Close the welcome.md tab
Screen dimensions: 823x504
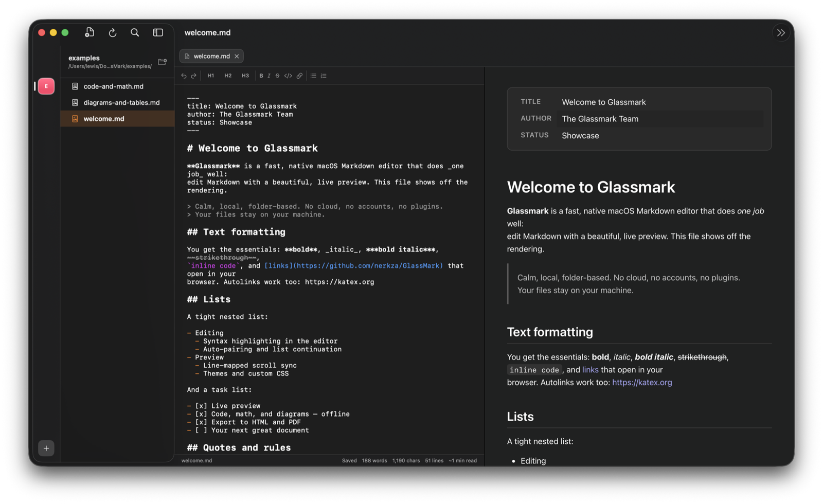[237, 56]
